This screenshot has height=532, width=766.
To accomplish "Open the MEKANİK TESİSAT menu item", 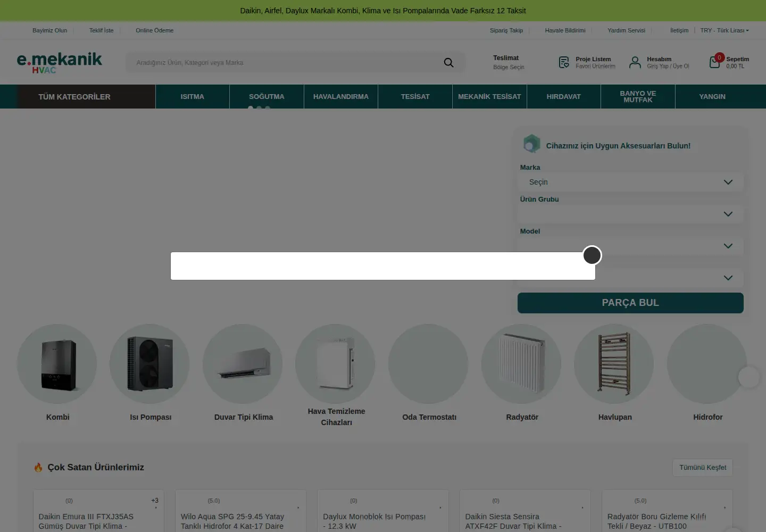I will pos(489,96).
